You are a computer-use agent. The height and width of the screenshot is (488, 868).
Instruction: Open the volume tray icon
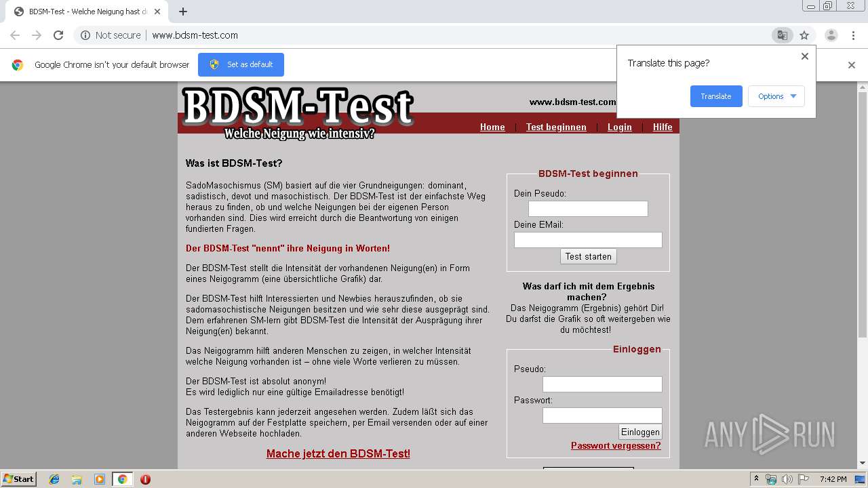tap(787, 479)
